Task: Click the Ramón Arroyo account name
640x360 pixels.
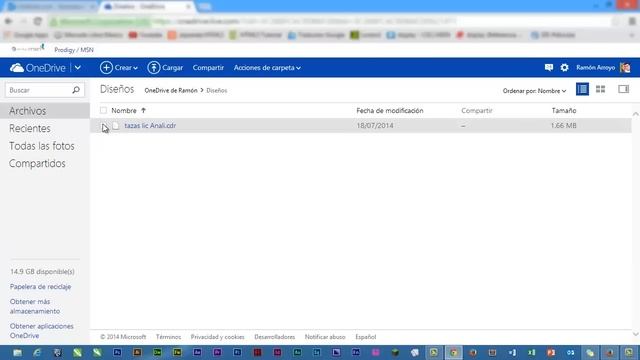Action: 596,68
